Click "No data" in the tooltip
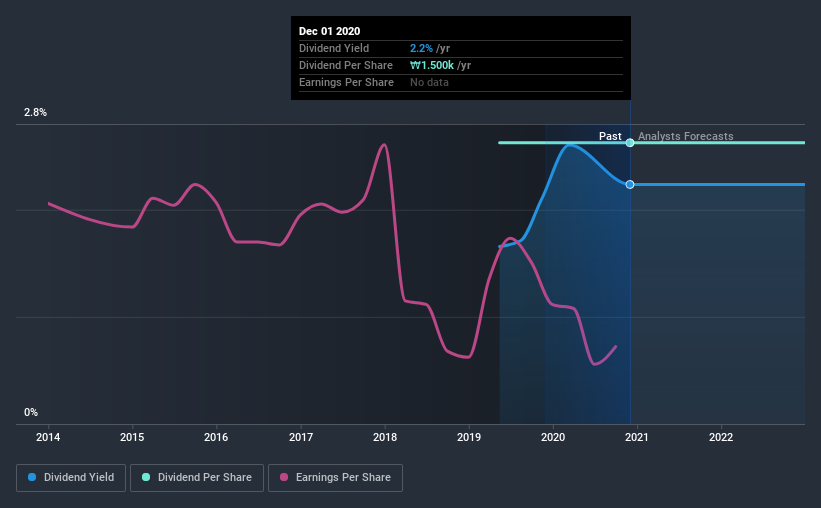821x508 pixels. pyautogui.click(x=429, y=82)
